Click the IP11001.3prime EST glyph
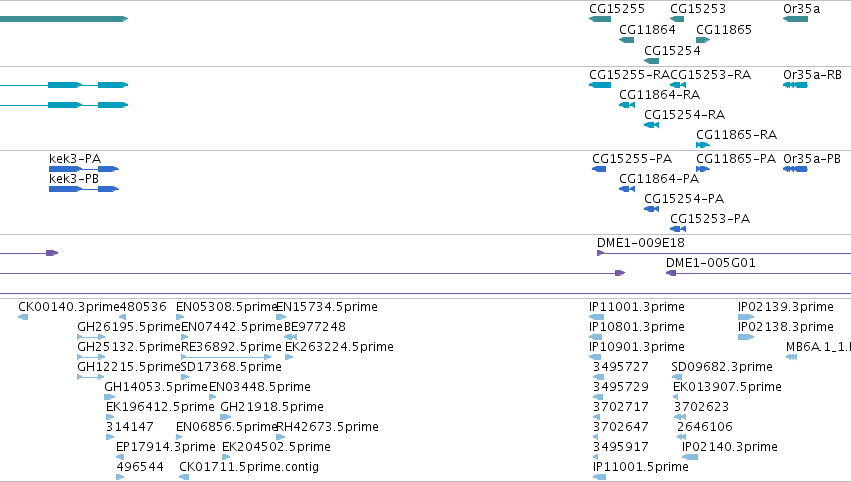 pos(596,317)
